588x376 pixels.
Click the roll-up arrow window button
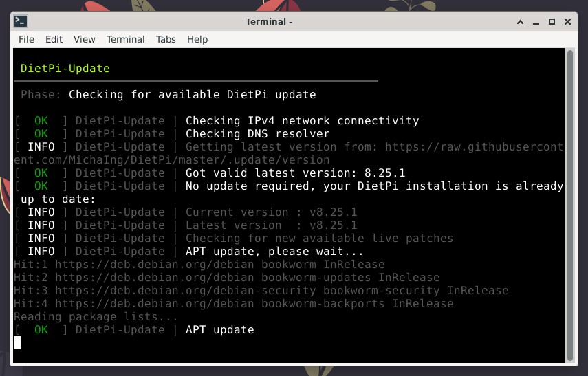point(520,22)
